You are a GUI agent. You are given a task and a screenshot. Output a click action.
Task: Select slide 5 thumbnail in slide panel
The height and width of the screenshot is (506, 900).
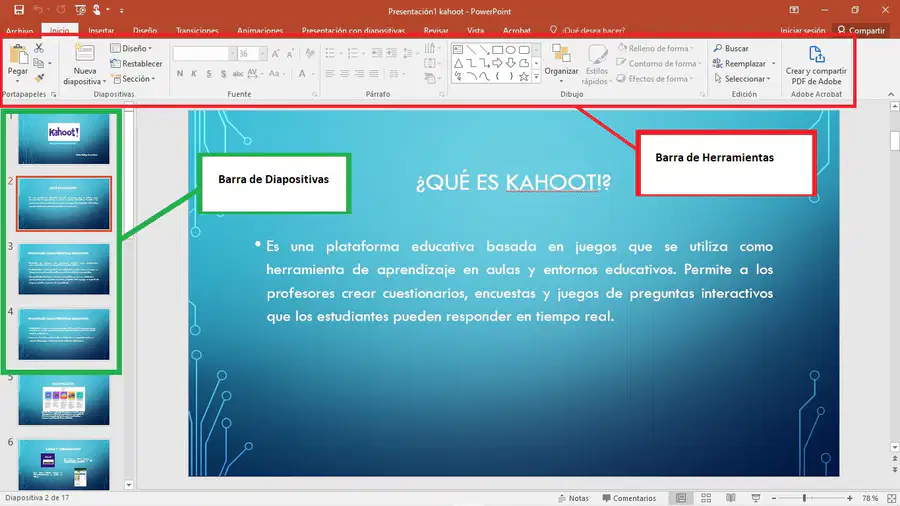[x=64, y=400]
